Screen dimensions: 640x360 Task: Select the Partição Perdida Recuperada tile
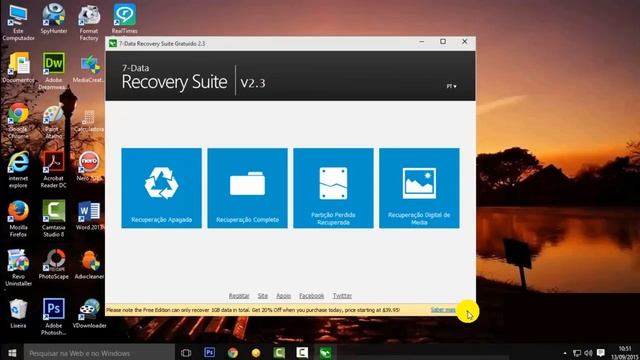(333, 188)
